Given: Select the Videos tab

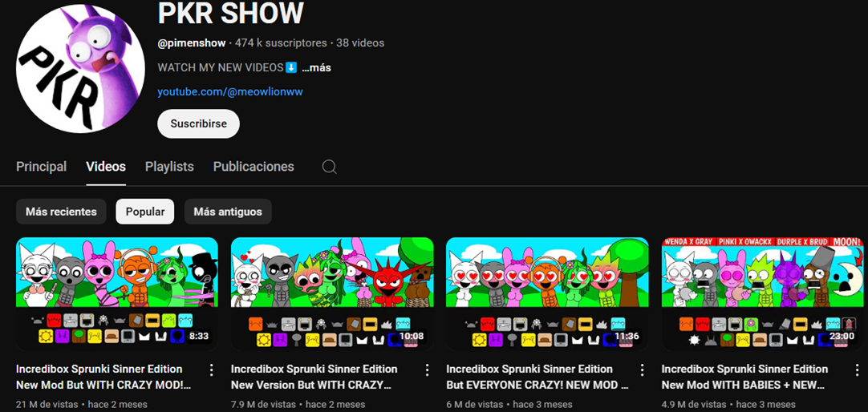Looking at the screenshot, I should click(106, 167).
